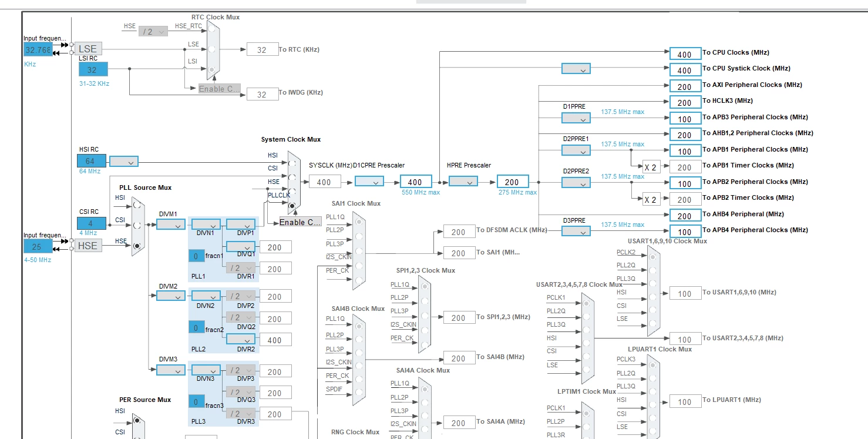Open the DIVN1 multiplier dropdown

[206, 224]
